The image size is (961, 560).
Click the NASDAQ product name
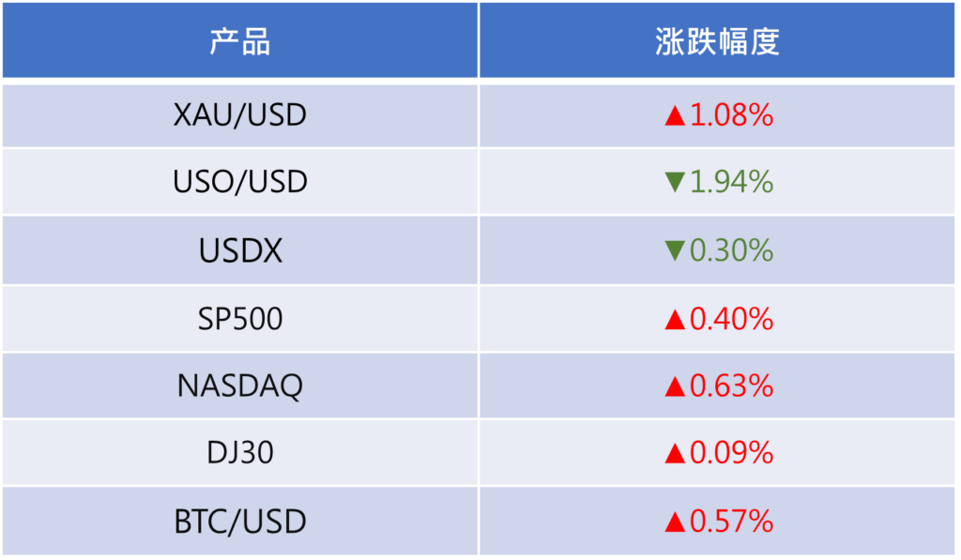[240, 386]
